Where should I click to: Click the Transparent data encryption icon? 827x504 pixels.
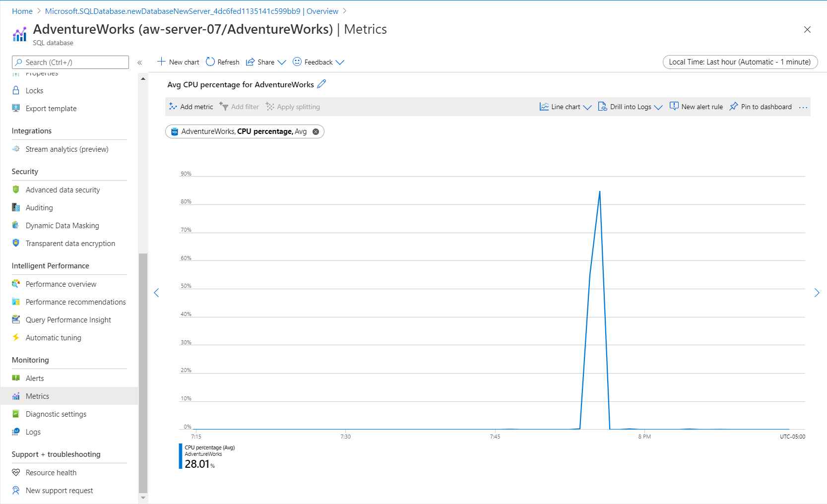click(16, 243)
